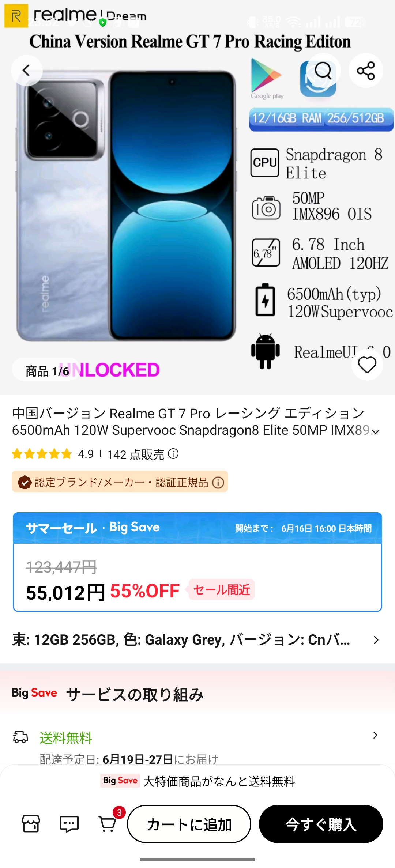The width and height of the screenshot is (395, 868).
Task: Tap info icon next to 142 点販売
Action: pyautogui.click(x=173, y=454)
